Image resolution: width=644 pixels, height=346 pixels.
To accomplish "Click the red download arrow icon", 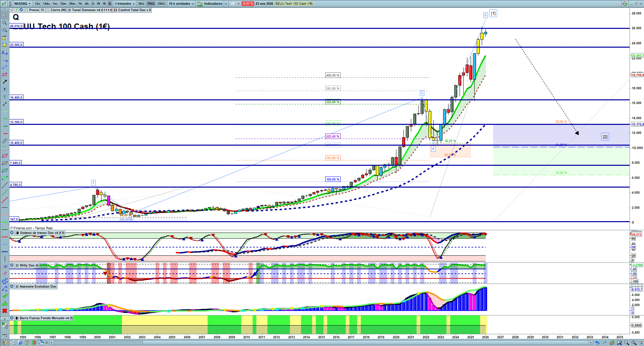I will coord(12,10).
